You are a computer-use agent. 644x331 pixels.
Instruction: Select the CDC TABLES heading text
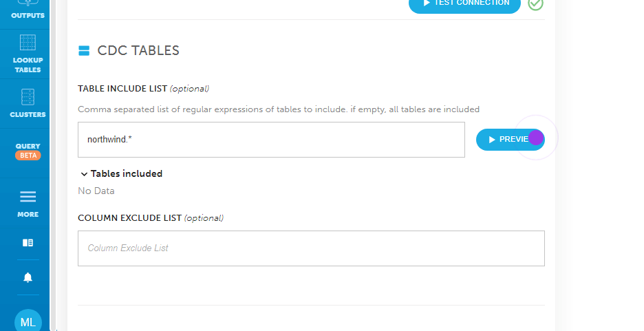coord(138,50)
